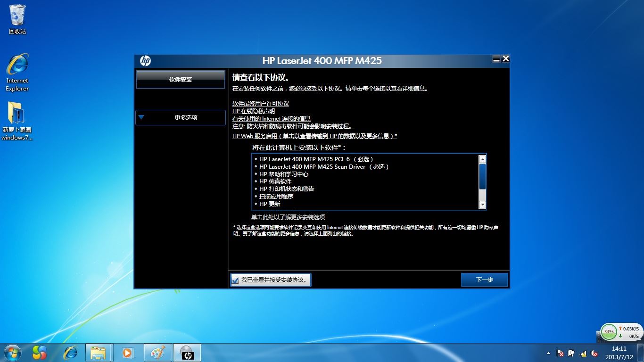
Task: Open the network signal tray icon
Action: 583,353
